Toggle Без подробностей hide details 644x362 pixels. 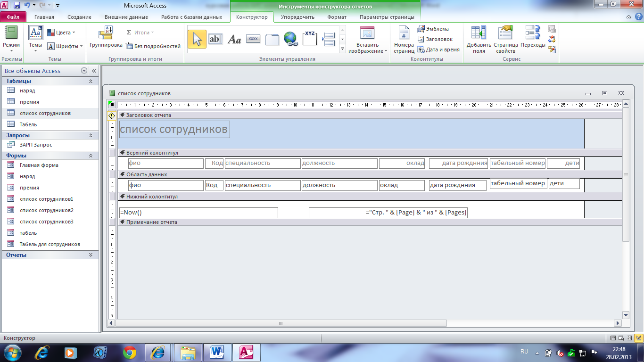[x=153, y=46]
